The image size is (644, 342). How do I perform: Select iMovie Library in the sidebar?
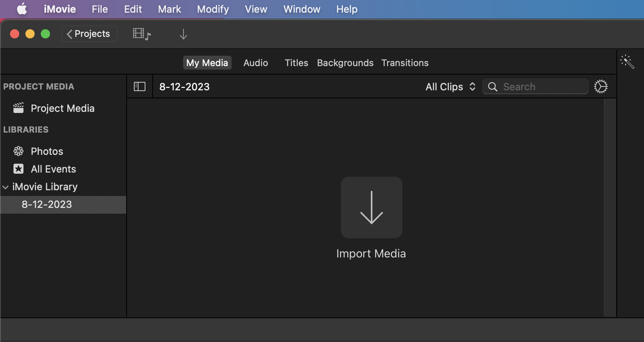45,187
